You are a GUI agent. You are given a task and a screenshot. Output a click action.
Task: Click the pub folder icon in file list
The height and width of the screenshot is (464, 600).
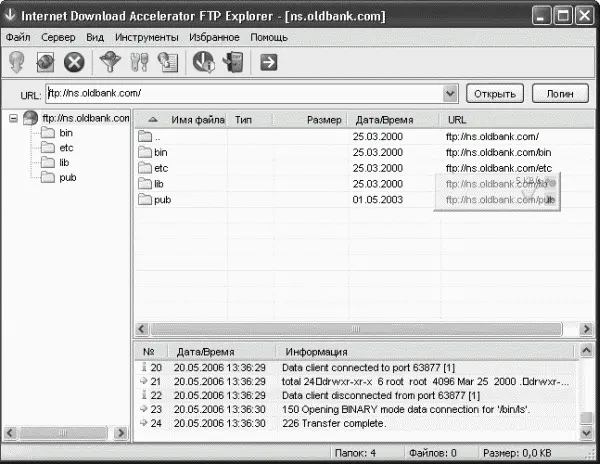(x=145, y=199)
